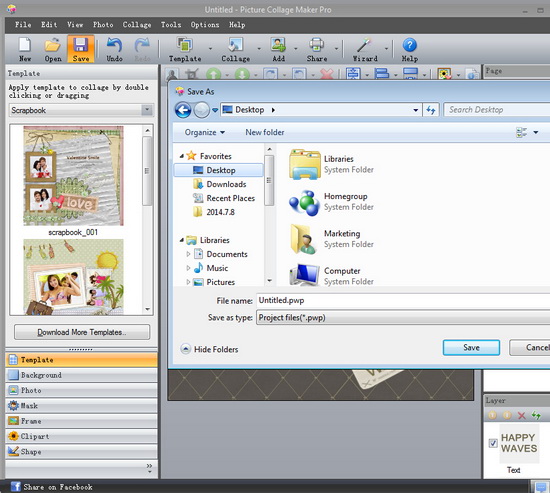
Task: Select the Marketing folder item
Action: tap(331, 239)
